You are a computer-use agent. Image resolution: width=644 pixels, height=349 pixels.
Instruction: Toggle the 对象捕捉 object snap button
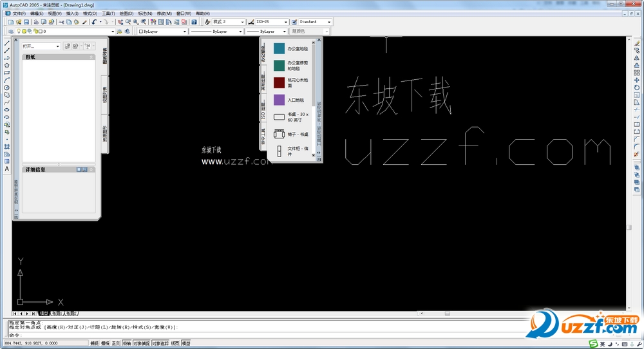pos(142,343)
